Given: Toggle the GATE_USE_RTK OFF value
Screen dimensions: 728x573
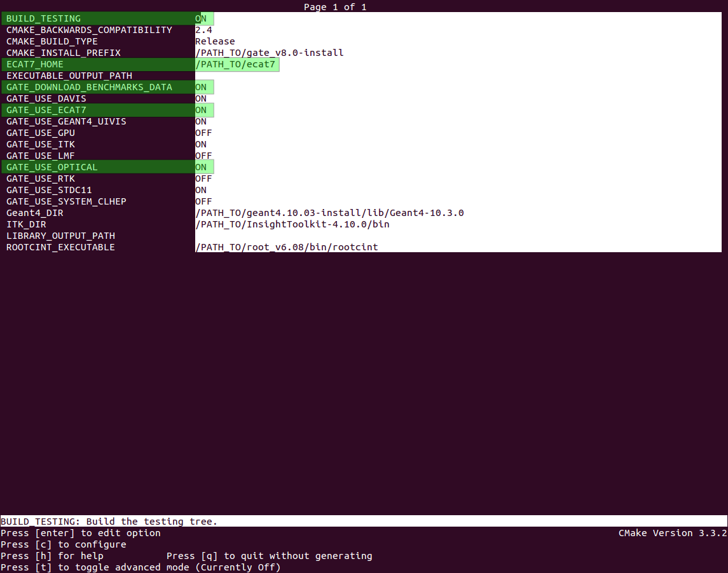Looking at the screenshot, I should pyautogui.click(x=204, y=179).
